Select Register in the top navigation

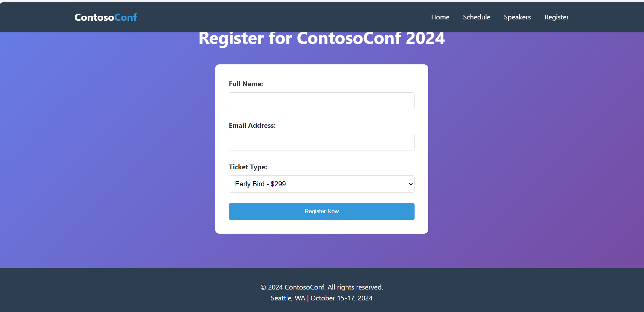pos(556,17)
